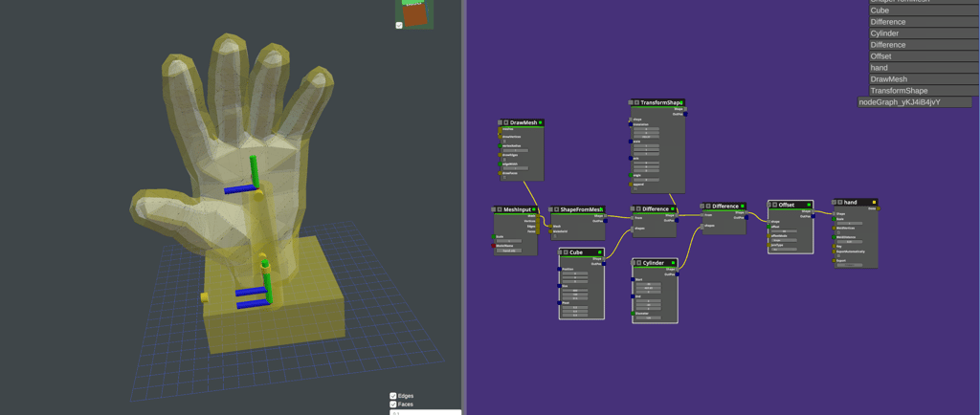Viewport: 980px width, 415px height.
Task: Edit the WeldDistance value in hand node
Action: coord(849,242)
